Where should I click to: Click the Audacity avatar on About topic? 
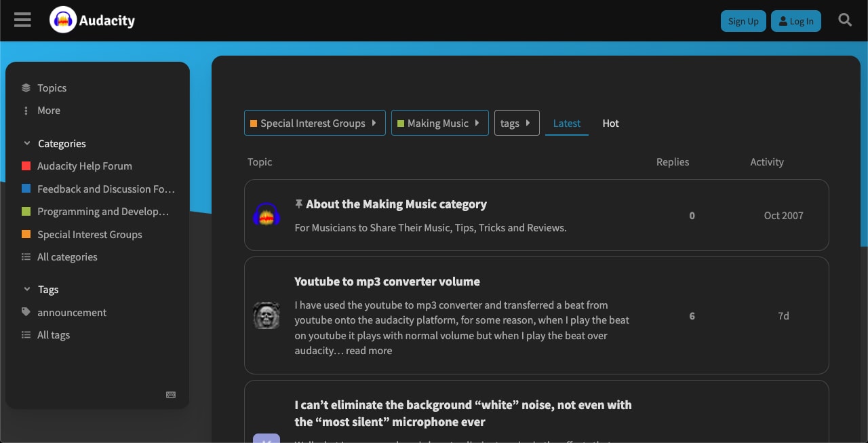pyautogui.click(x=267, y=215)
